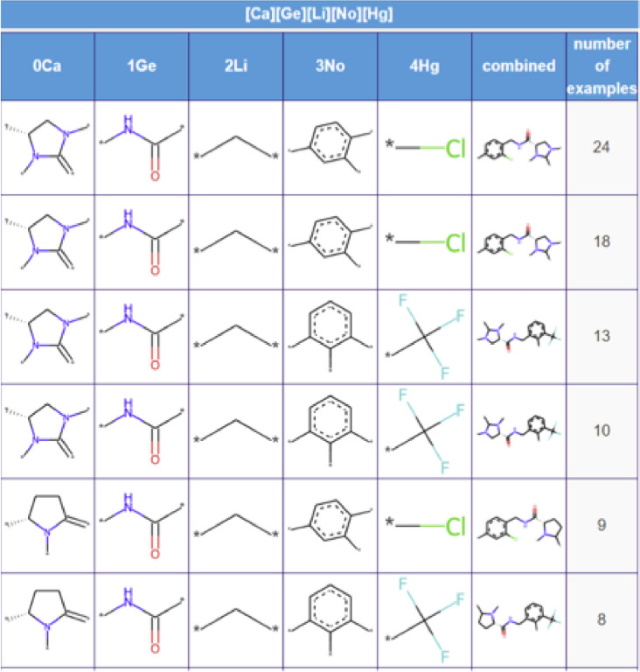Viewport: 640px width, 672px height.
Task: Open the combined molecule in the 18-examples row
Action: 518,242
